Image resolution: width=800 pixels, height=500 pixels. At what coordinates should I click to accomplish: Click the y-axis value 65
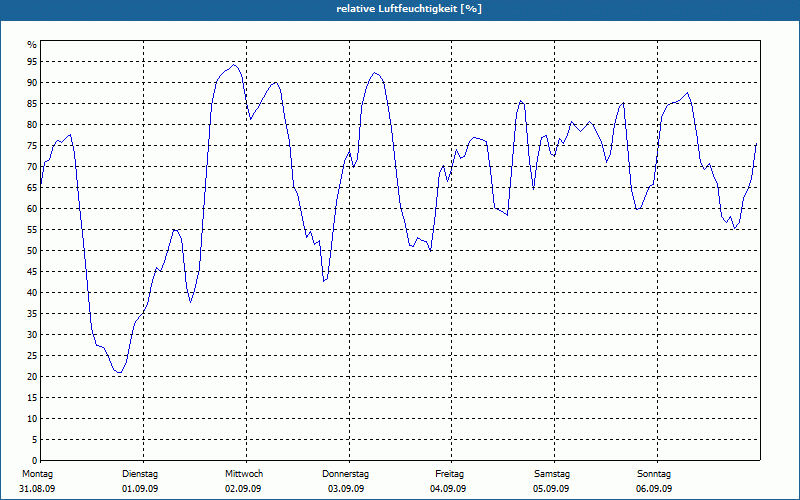coord(32,188)
